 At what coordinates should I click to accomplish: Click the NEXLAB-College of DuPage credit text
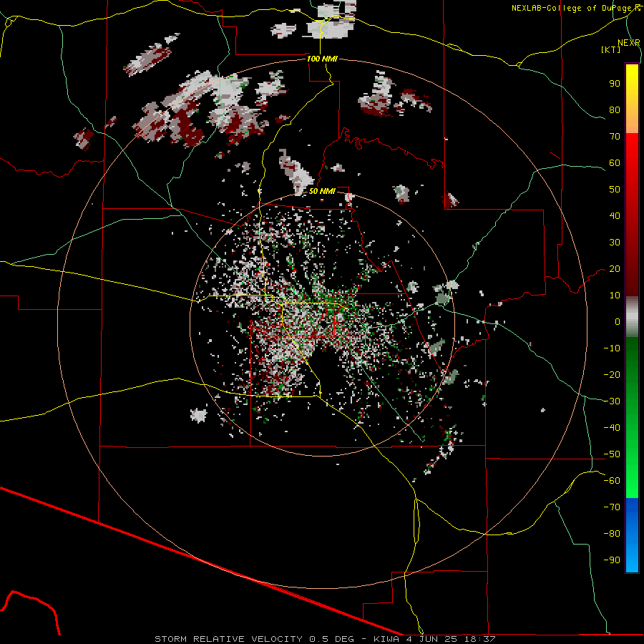pyautogui.click(x=575, y=8)
